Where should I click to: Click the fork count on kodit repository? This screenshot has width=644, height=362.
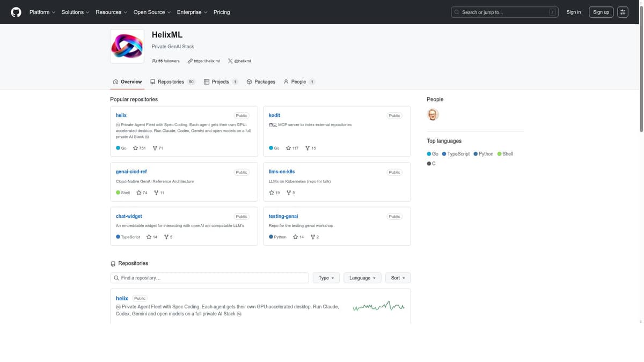tap(311, 148)
